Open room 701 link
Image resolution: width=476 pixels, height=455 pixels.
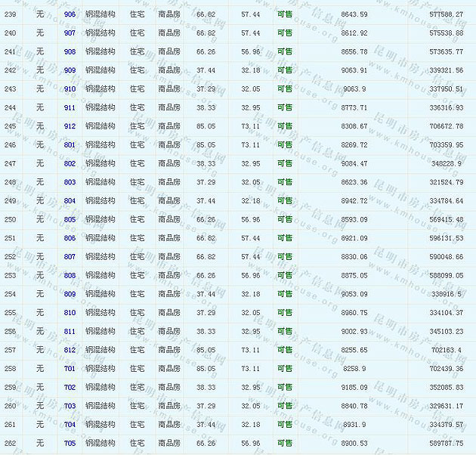70,369
